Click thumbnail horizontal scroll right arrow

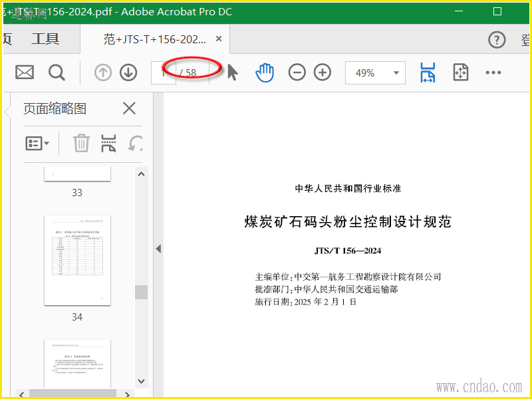[x=127, y=394]
